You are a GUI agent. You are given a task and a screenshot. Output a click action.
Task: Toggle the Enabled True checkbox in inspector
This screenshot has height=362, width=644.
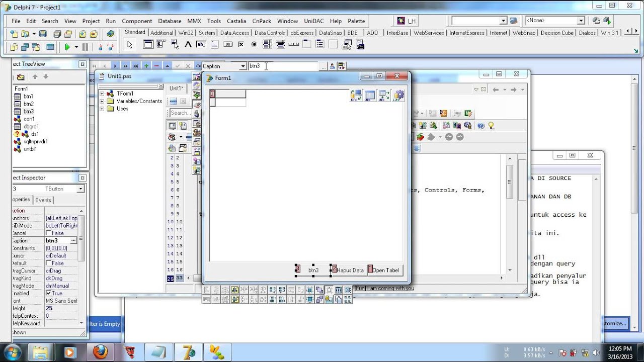tap(49, 294)
